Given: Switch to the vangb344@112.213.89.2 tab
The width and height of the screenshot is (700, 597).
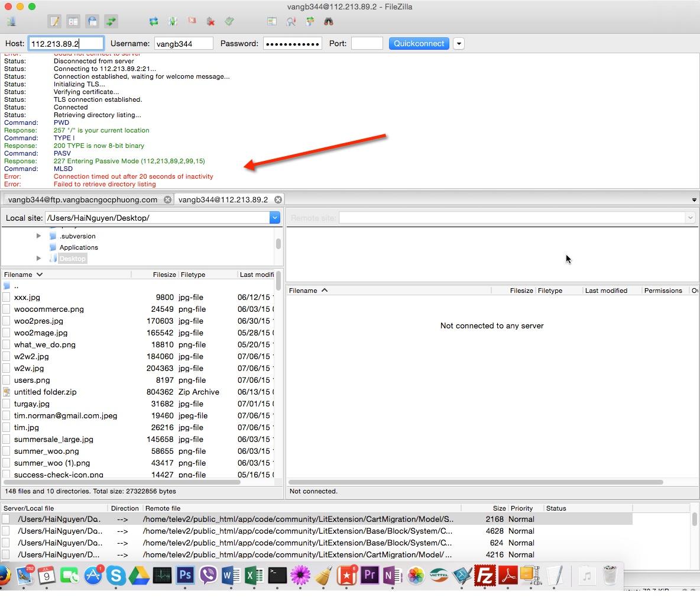Looking at the screenshot, I should pos(223,200).
